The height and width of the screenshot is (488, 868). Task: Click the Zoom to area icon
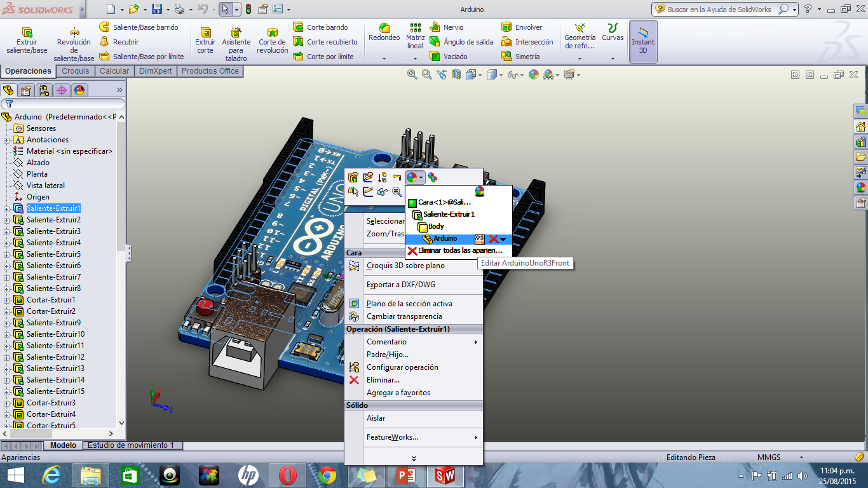coord(427,74)
